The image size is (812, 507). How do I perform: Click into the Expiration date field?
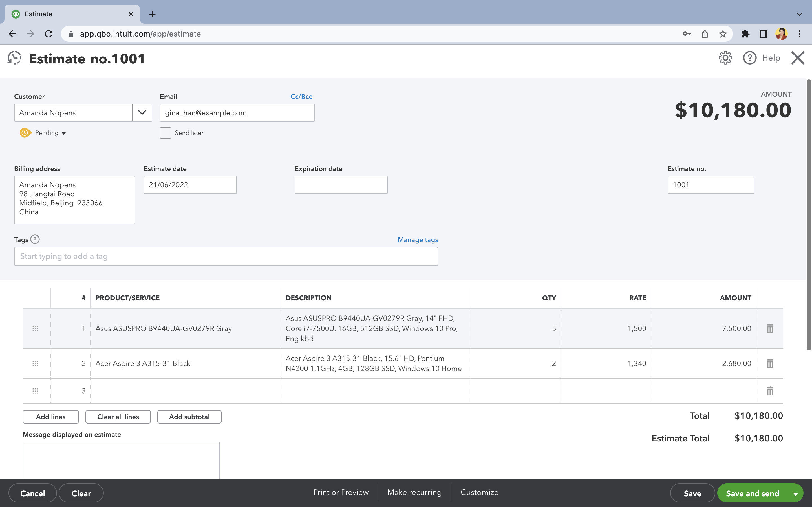click(341, 185)
